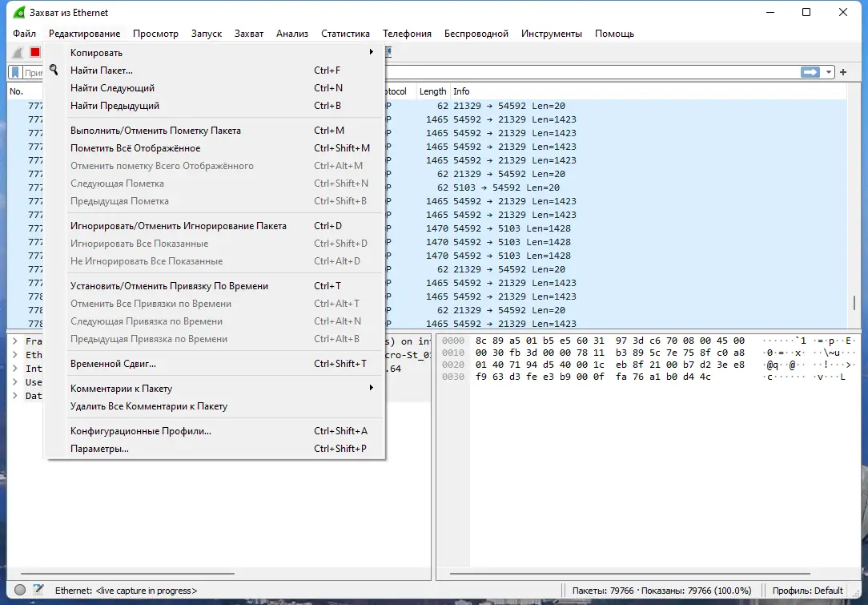Open the display filter history dropdown arrow

pyautogui.click(x=828, y=72)
